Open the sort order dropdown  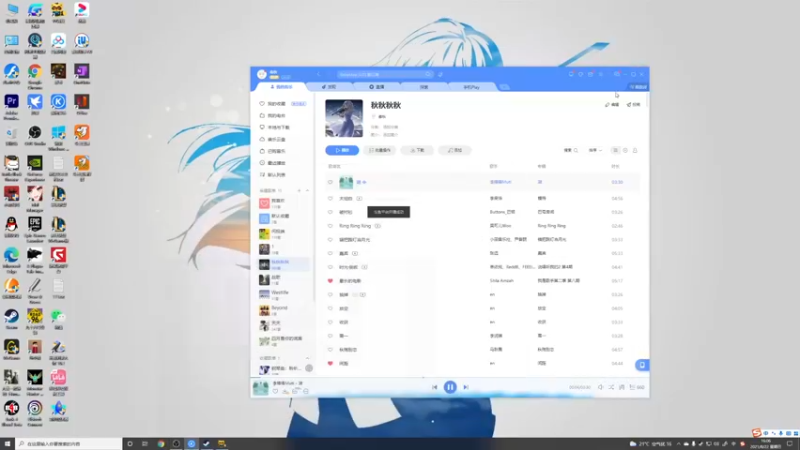pos(595,151)
